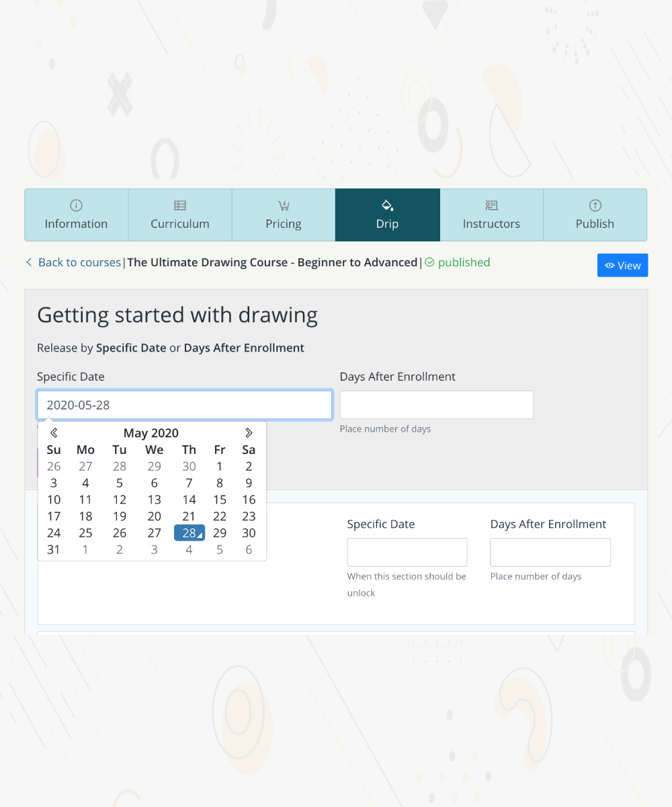Viewport: 672px width, 807px height.
Task: Click the Pricing tab cart icon
Action: [284, 205]
